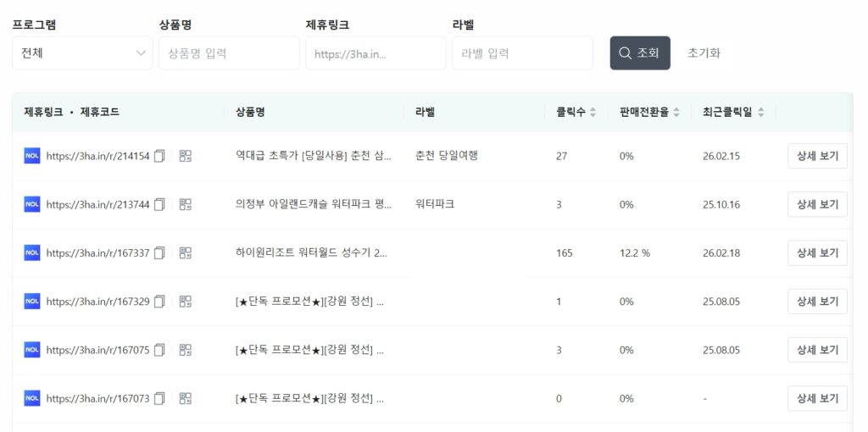The image size is (868, 432).
Task: Focus the 제휴링크 input field
Action: click(376, 53)
